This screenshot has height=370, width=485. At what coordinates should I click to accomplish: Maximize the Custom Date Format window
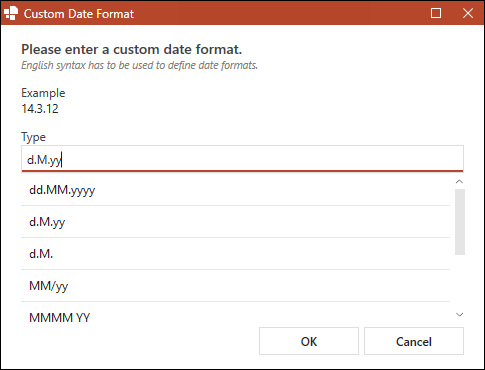(436, 13)
